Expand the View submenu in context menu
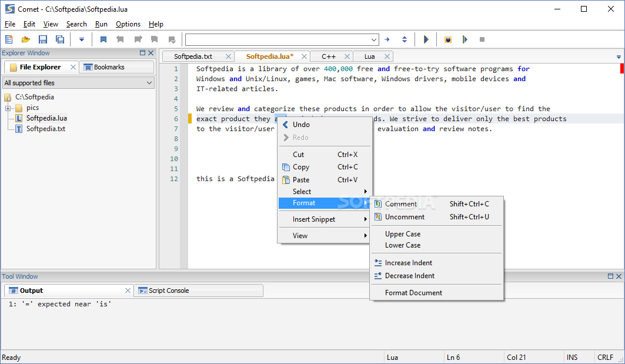Viewport: 625px width, 364px height. [325, 236]
